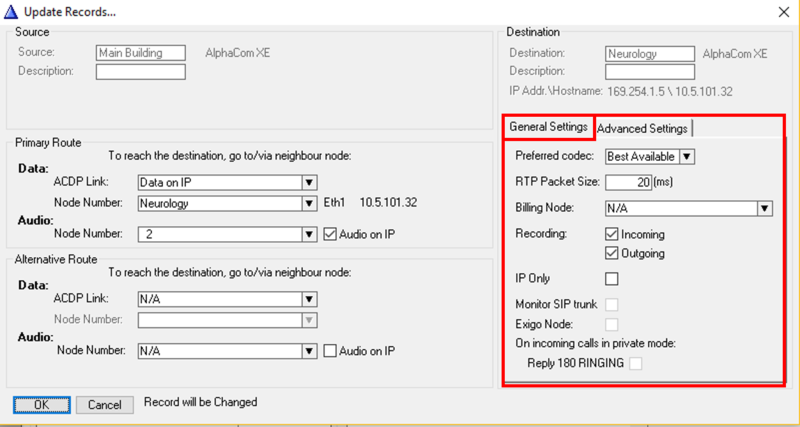Click the Source name field
Image resolution: width=800 pixels, height=427 pixels.
click(141, 53)
